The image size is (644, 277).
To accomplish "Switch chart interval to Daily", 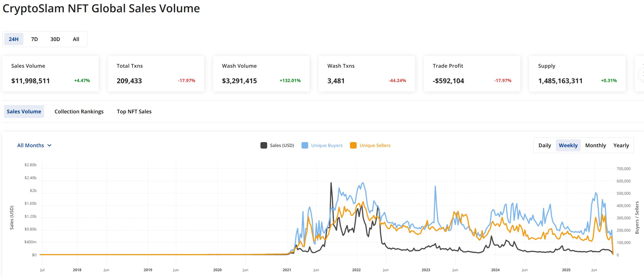I will pyautogui.click(x=545, y=145).
